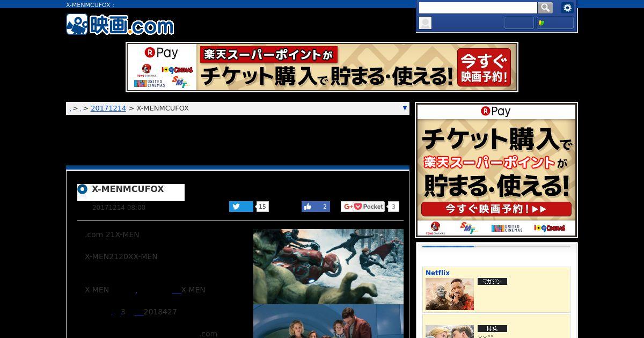Save the article with the Pocket button
Viewport: 644px width, 338px height.
click(x=369, y=207)
